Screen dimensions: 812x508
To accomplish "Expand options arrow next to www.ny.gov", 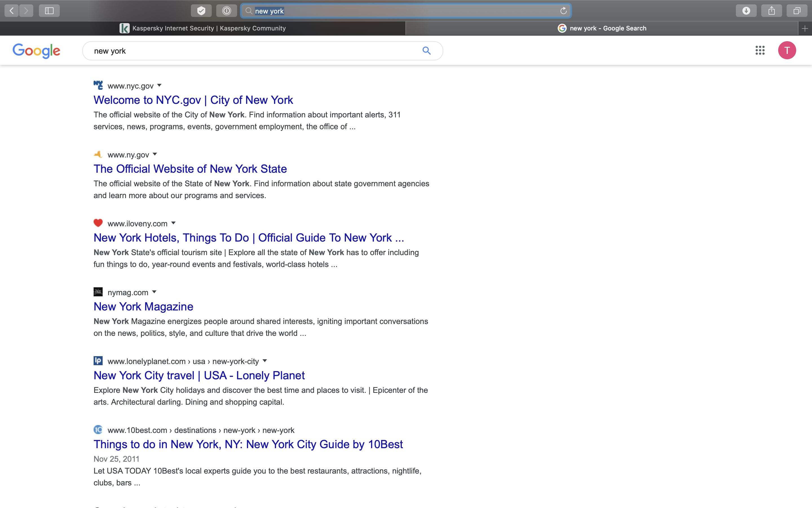I will (x=155, y=154).
